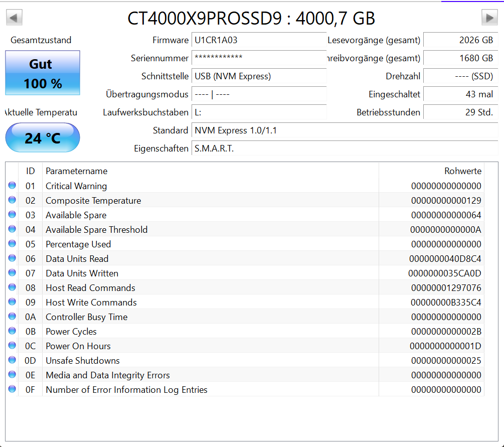Screen dimensions: 504x447
Task: Click the Rohwerte column header
Action: tap(431, 171)
